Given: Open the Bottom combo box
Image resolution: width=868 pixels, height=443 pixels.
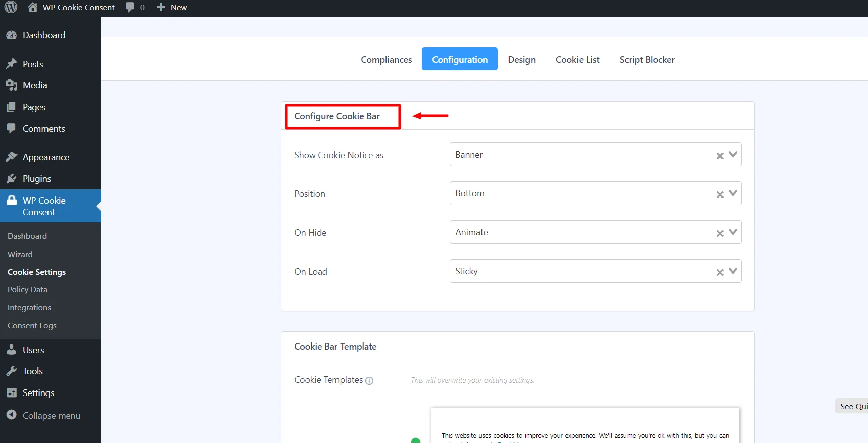Looking at the screenshot, I should tap(595, 193).
